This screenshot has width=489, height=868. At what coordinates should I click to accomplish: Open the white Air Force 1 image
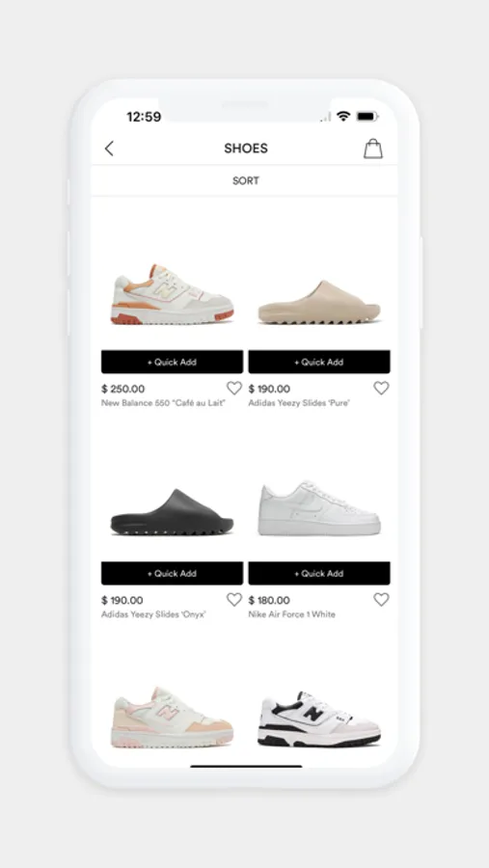[319, 508]
